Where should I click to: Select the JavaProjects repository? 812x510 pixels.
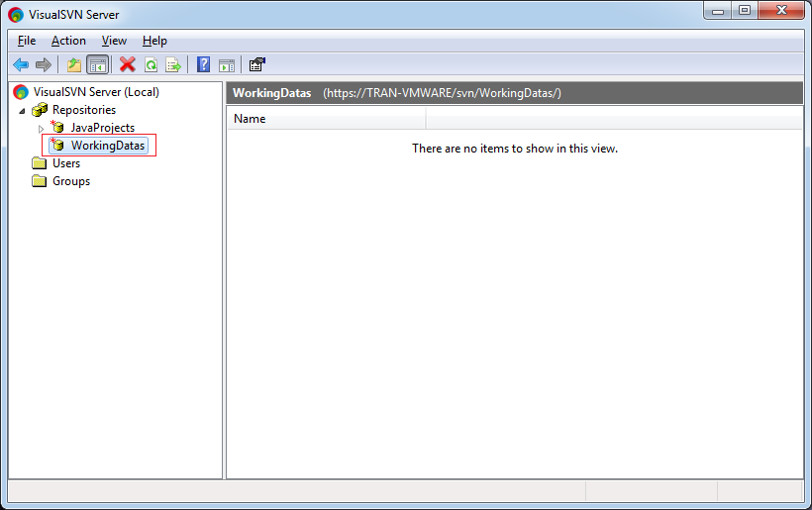(103, 128)
